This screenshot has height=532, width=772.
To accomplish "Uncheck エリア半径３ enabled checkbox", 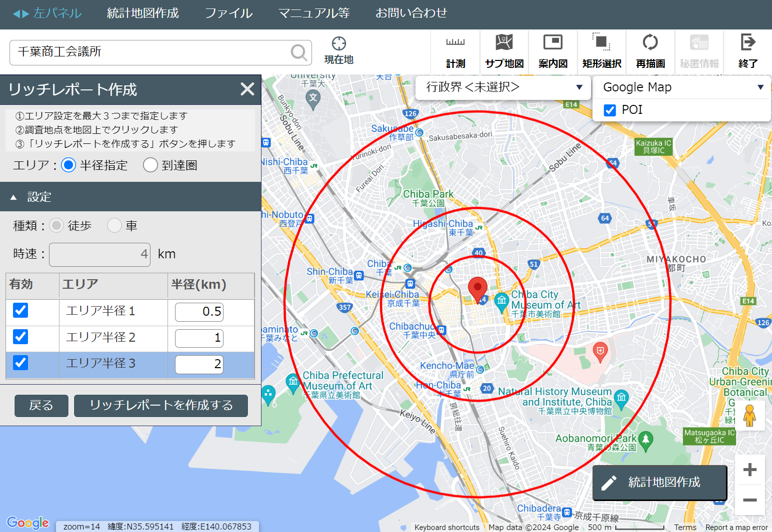I will (x=20, y=362).
